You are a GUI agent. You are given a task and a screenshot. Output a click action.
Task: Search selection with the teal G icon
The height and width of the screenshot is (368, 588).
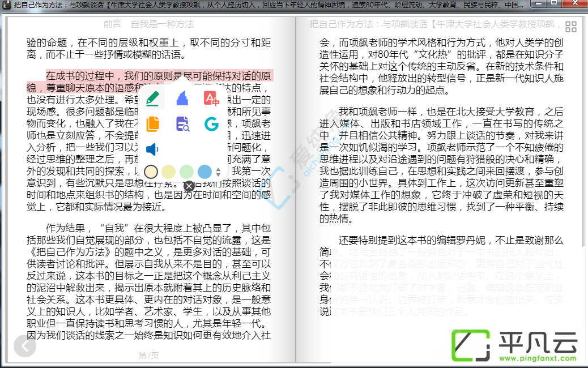point(211,124)
